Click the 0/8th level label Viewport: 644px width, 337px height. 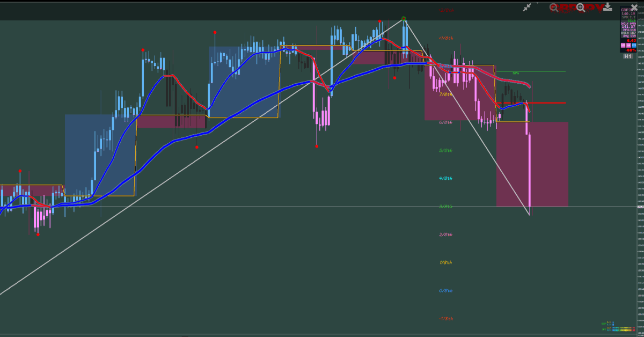click(446, 290)
